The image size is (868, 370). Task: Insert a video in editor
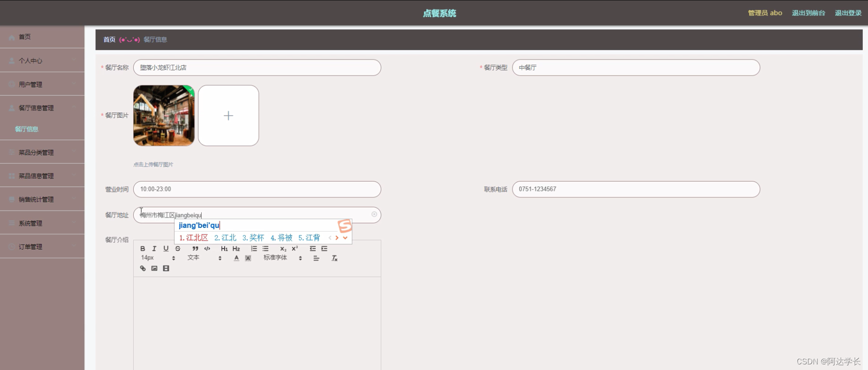point(166,268)
